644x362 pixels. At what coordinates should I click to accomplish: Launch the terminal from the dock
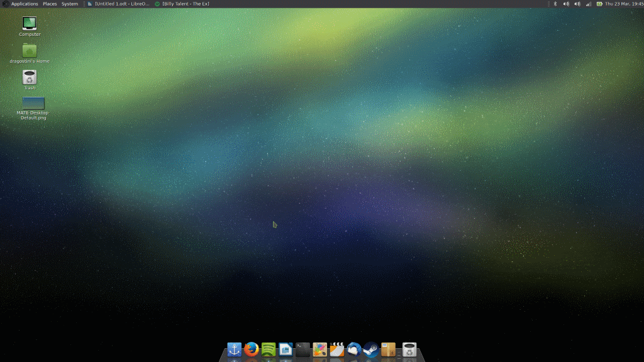tap(302, 350)
